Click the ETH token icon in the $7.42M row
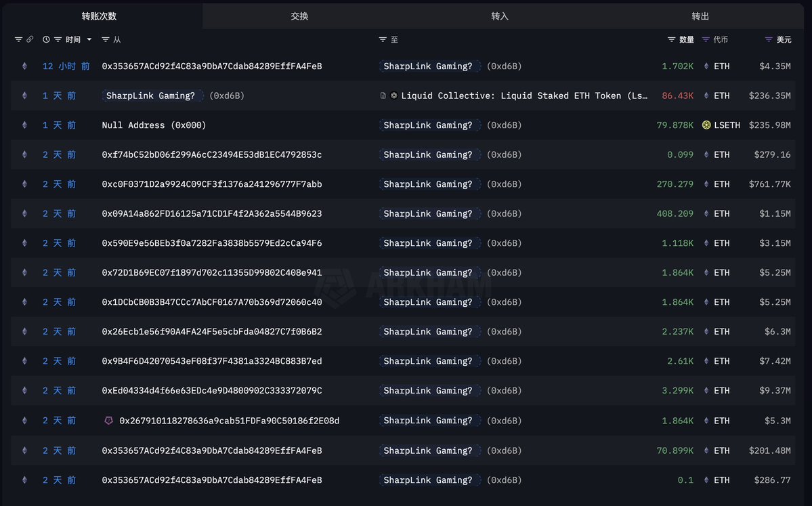 (706, 361)
